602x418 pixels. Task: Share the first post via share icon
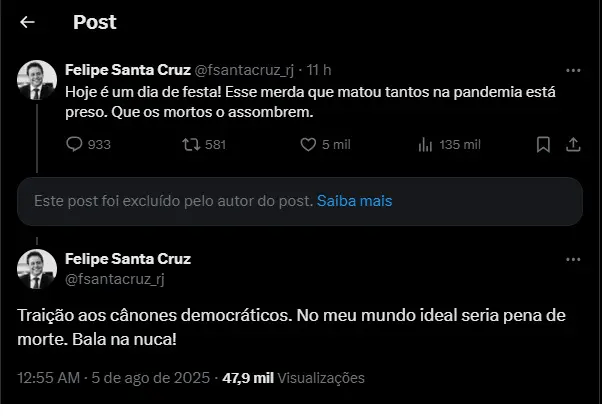pyautogui.click(x=573, y=144)
